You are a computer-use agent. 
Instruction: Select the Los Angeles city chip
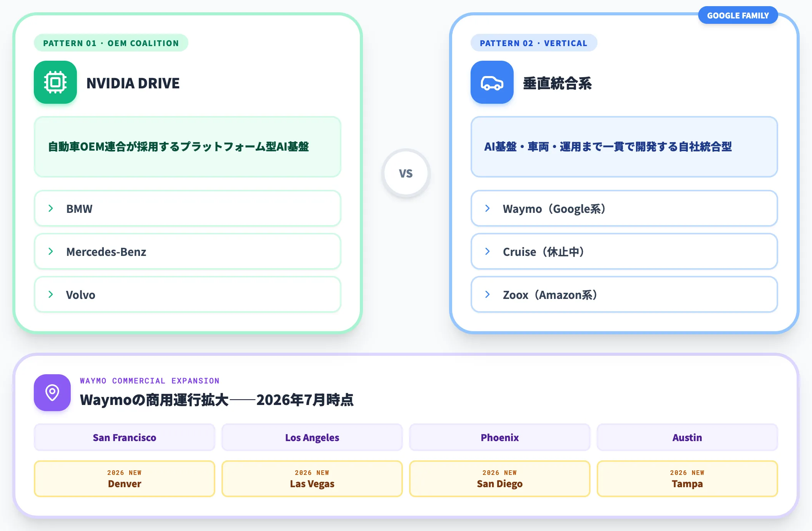[312, 437]
